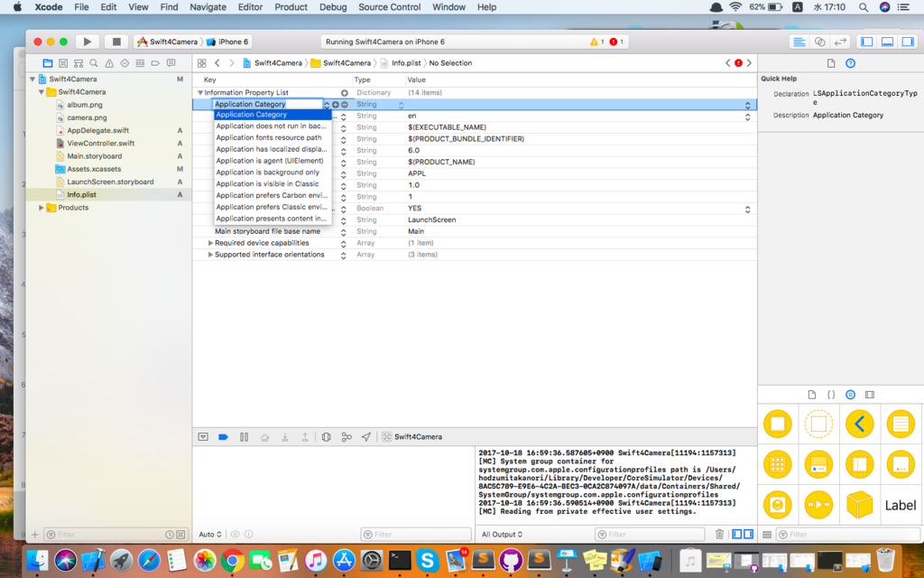
Task: Show the Quick Help inspector tab
Action: [x=850, y=63]
